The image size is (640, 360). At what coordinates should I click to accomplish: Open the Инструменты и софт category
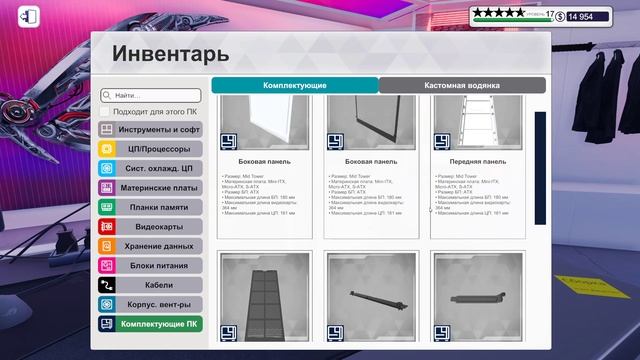pyautogui.click(x=150, y=129)
